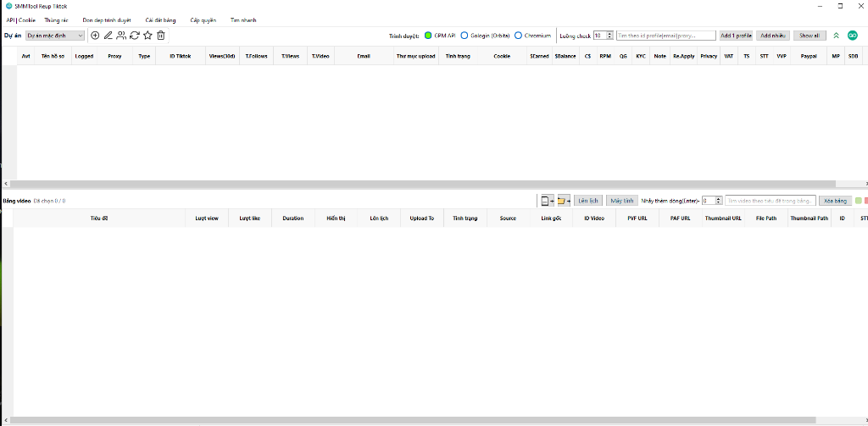
Task: Click the star favorite icon
Action: click(x=147, y=36)
